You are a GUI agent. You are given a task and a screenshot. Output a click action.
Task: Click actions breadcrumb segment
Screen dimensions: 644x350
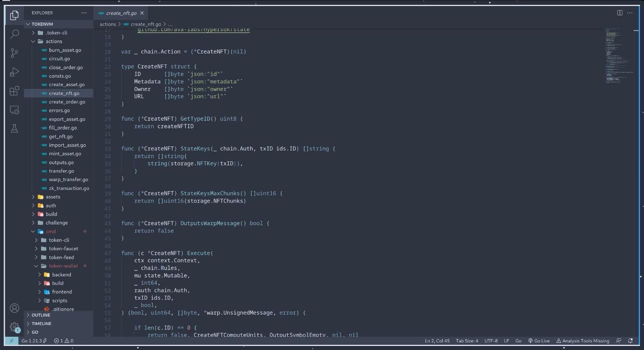tap(108, 24)
